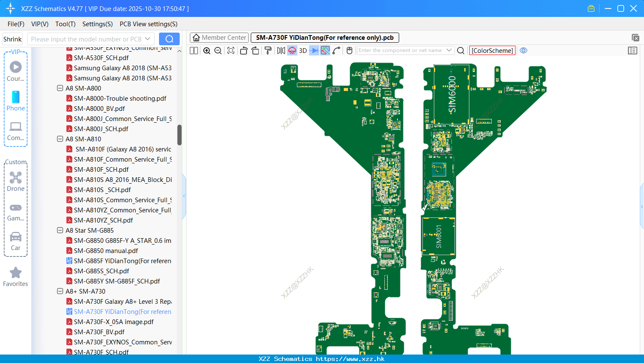
Task: Open the Tool(T) menu
Action: (x=66, y=24)
